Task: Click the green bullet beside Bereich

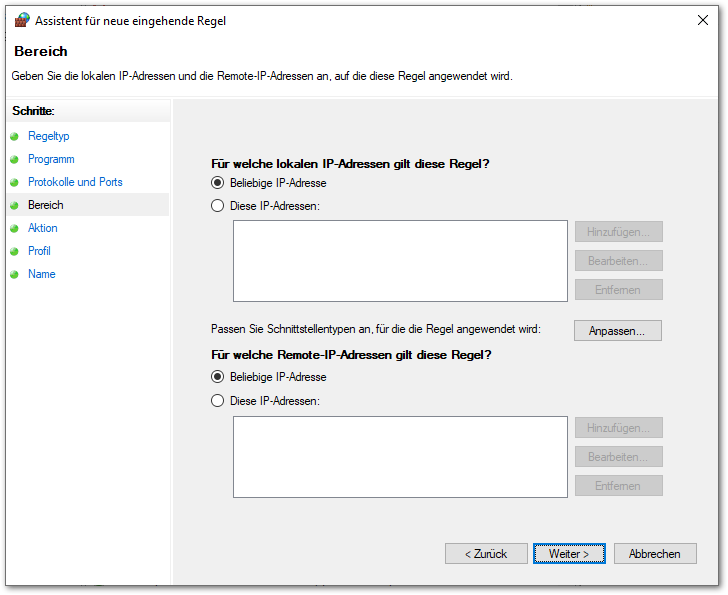Action: pos(15,205)
